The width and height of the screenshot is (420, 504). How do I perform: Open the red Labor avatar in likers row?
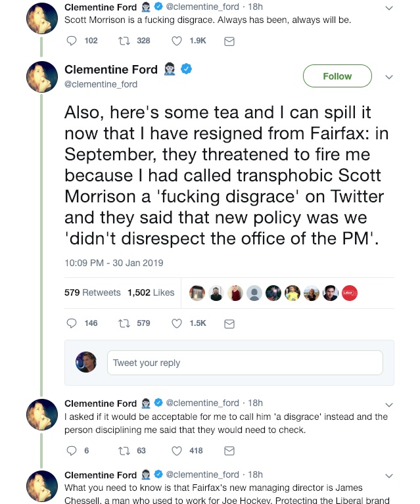(349, 293)
